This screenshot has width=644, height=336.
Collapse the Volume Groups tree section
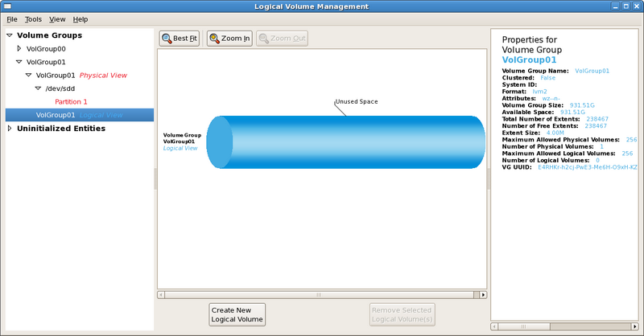coord(10,35)
